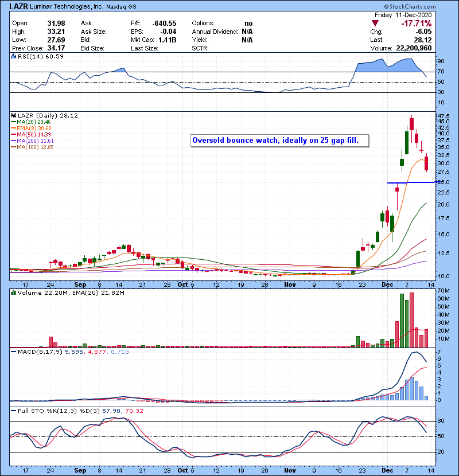Click the RSI(14) 60.59 label

click(40, 56)
